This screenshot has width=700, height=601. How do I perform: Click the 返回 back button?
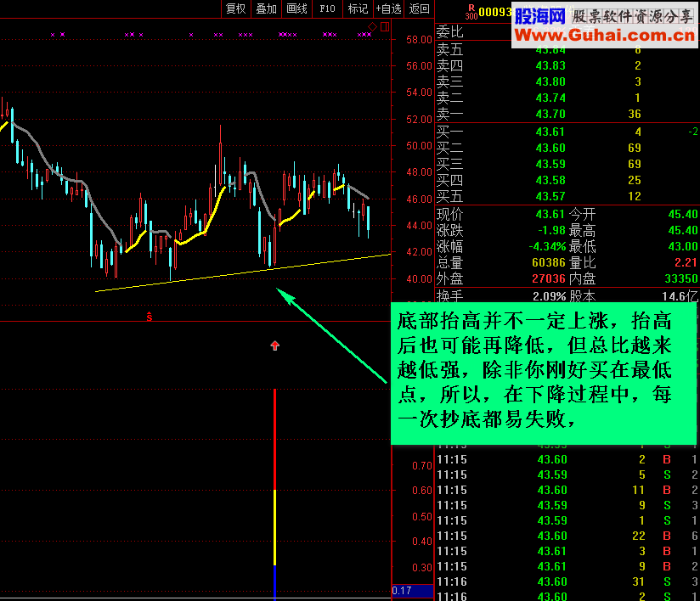(419, 8)
